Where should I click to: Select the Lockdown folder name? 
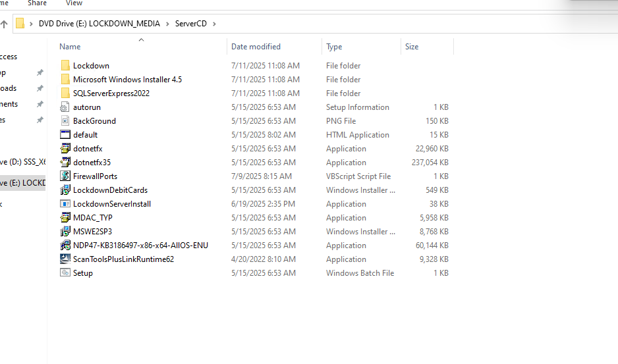coord(91,66)
